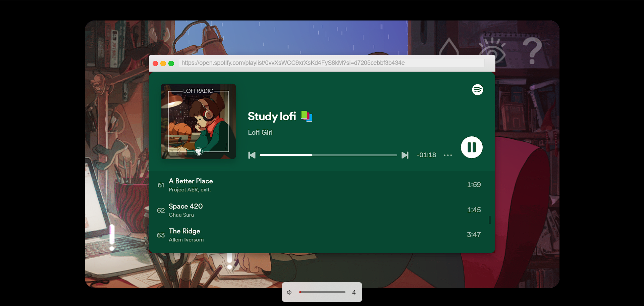
Task: Click the Spotify playlist URL field
Action: (x=331, y=63)
